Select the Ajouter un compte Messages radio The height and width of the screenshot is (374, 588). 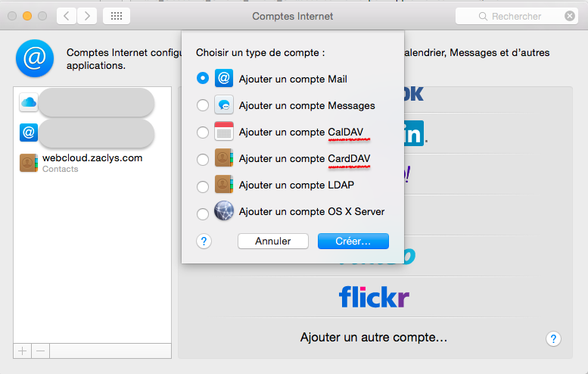(202, 105)
